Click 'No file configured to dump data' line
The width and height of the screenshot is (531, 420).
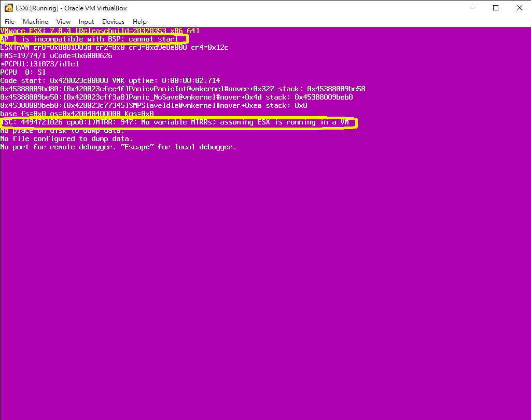[67, 139]
